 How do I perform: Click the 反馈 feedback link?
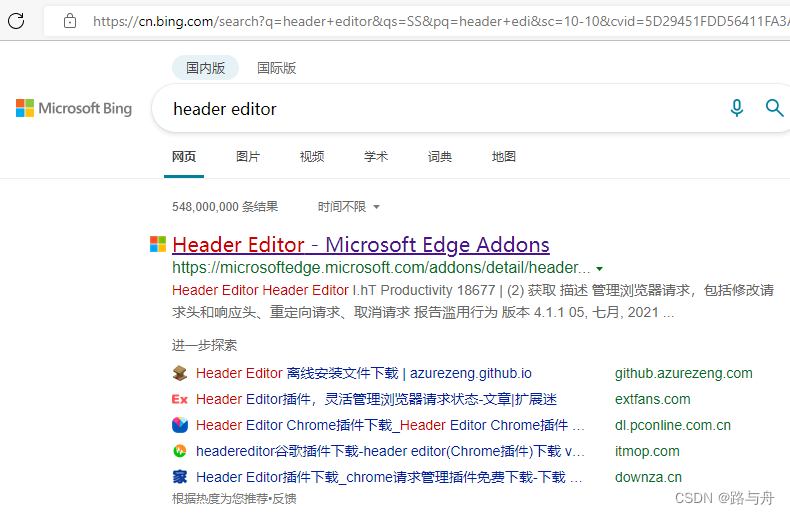pos(285,499)
